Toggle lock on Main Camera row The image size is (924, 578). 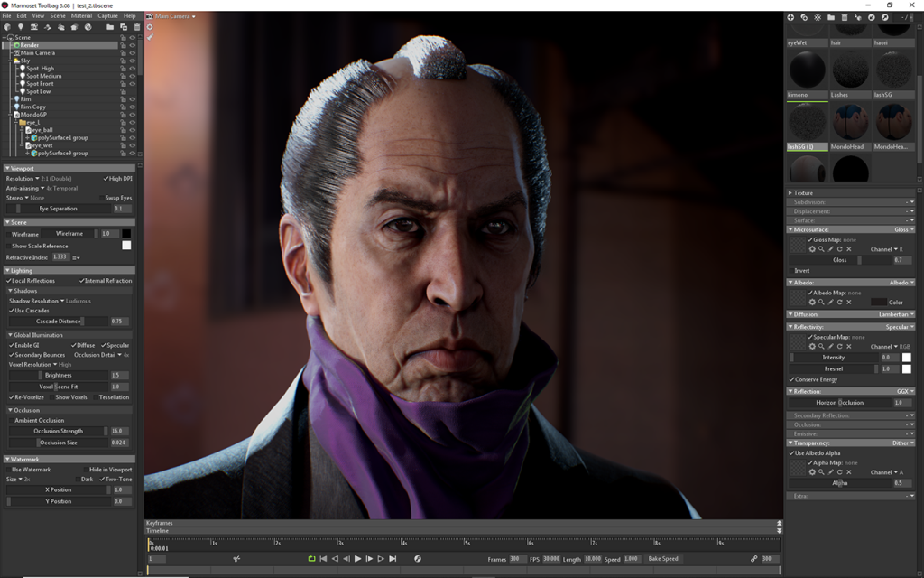(x=123, y=53)
